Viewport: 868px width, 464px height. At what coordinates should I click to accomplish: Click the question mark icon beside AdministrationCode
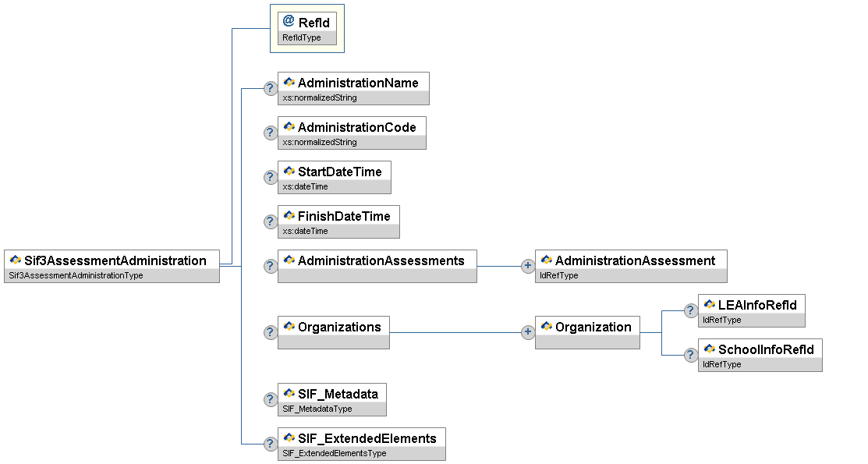(271, 133)
